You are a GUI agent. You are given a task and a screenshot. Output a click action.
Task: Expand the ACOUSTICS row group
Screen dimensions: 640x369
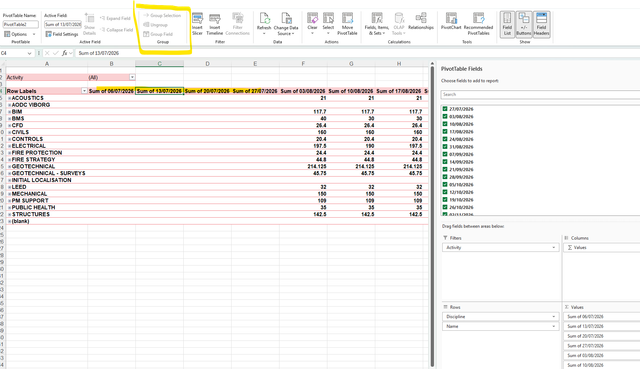pos(9,98)
